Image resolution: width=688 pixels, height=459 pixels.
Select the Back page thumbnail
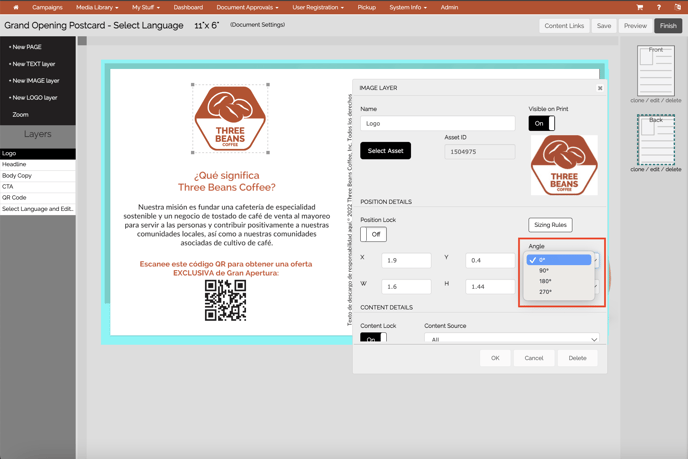[x=656, y=140]
